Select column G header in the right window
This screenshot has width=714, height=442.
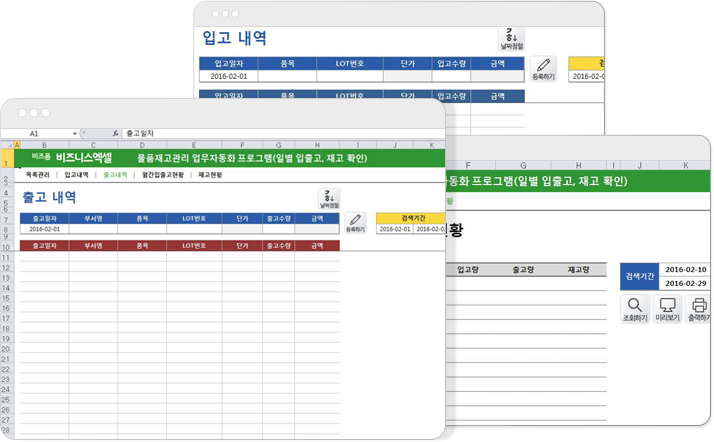[523, 166]
